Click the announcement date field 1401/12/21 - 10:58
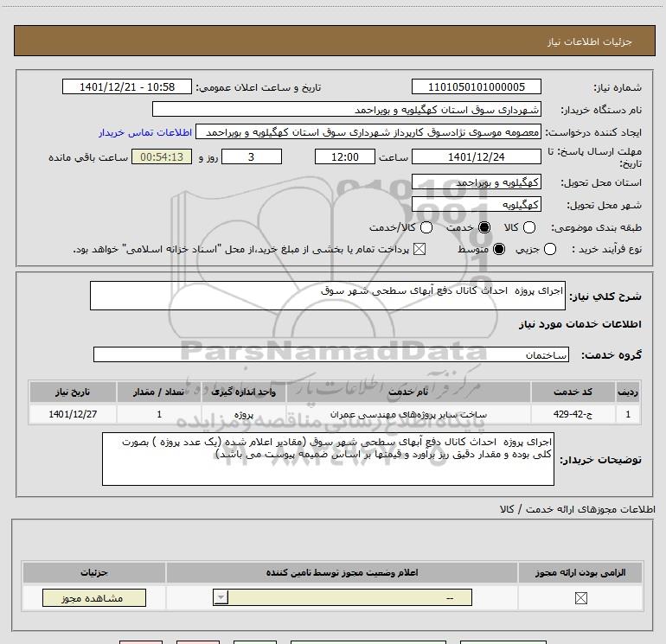The height and width of the screenshot is (644, 666). click(127, 87)
